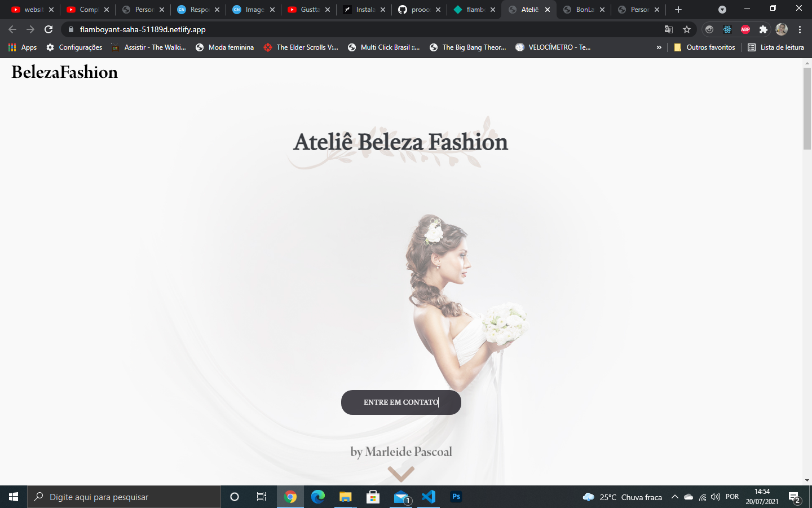Open Visual Studio Code from the taskbar
This screenshot has width=812, height=508.
429,497
